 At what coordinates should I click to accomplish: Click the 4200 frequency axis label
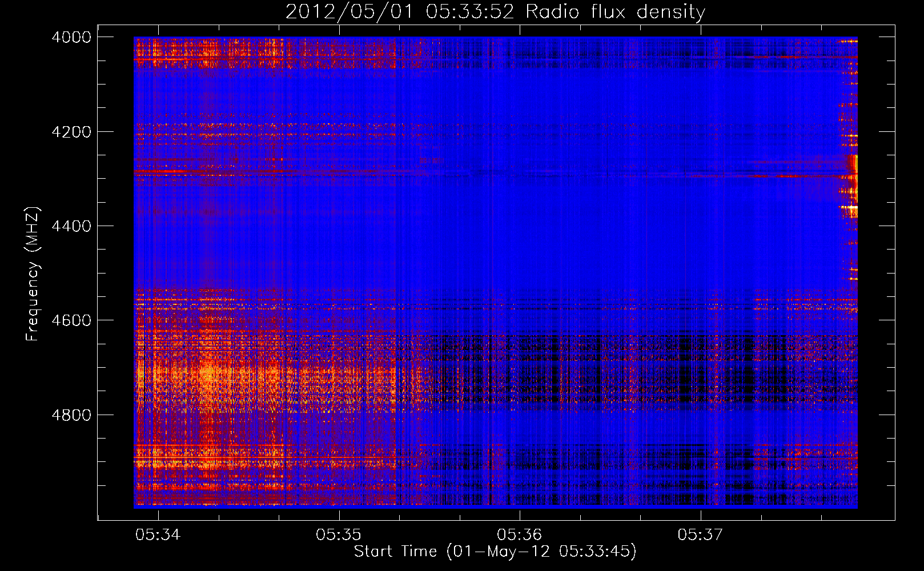(x=71, y=132)
